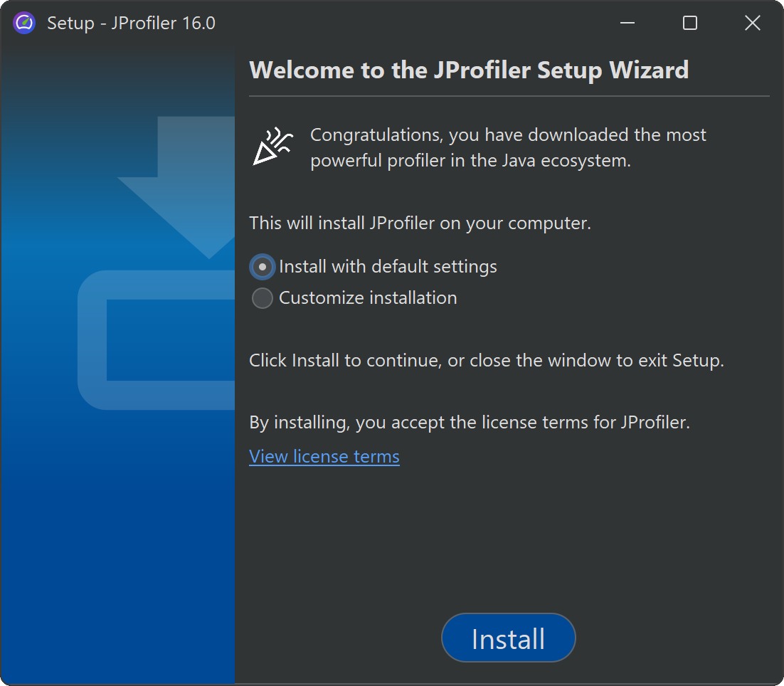Maximize the JProfiler setup window
This screenshot has height=686, width=784.
click(x=689, y=23)
